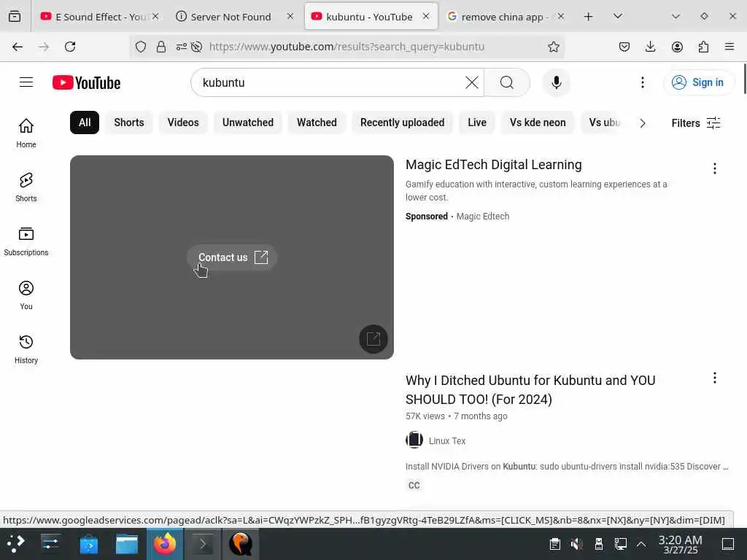Reload the current page
Viewport: 747px width, 560px height.
tap(70, 47)
